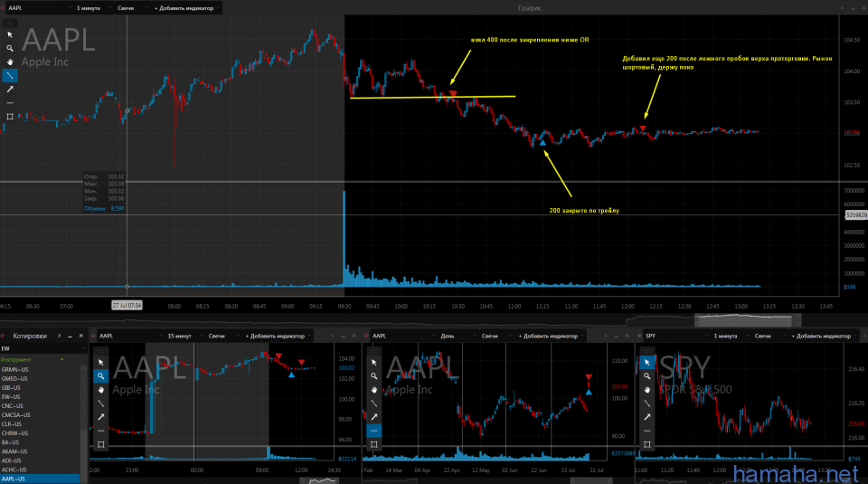The width and height of the screenshot is (868, 484).
Task: Select the pointer tool in main AAPL chart
Action: (10, 35)
